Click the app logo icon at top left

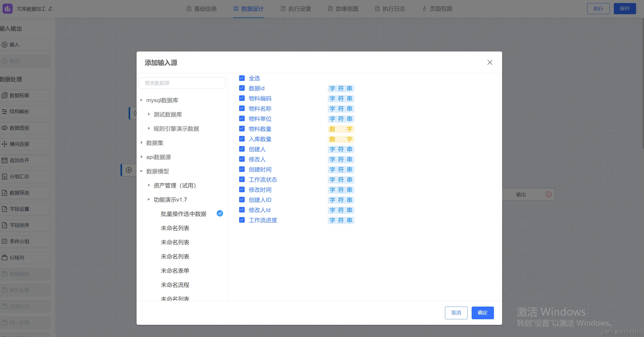click(7, 9)
